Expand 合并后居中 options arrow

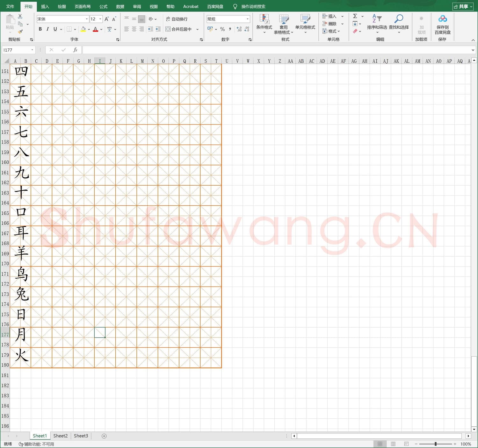click(x=198, y=29)
